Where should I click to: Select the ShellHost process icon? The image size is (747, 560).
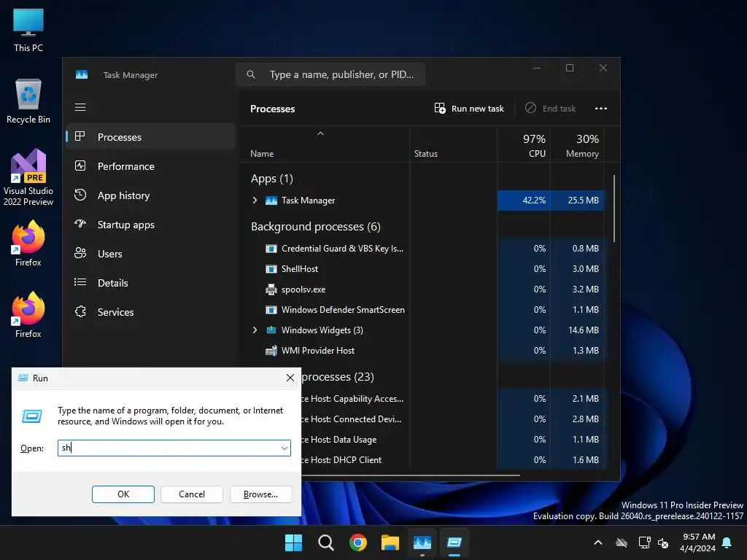271,269
